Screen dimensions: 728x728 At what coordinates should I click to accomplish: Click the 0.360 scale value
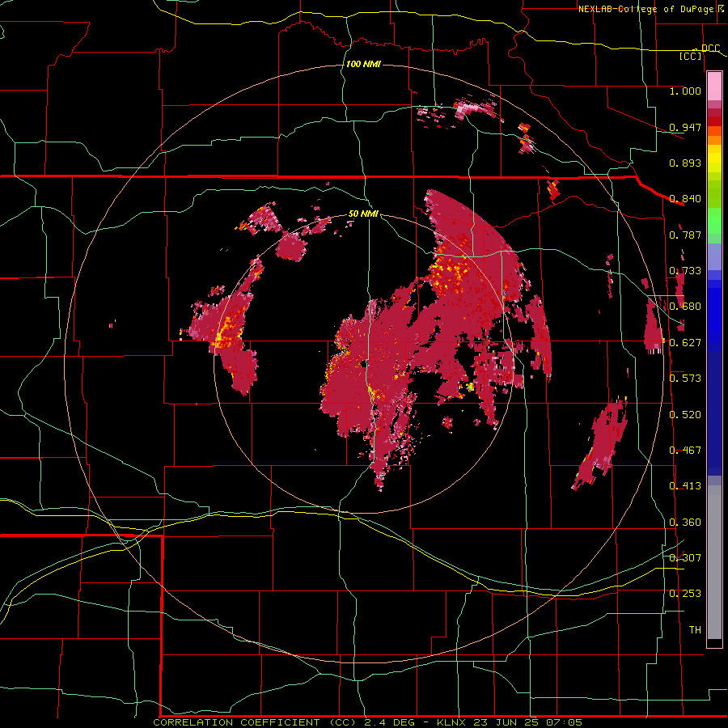[x=685, y=523]
